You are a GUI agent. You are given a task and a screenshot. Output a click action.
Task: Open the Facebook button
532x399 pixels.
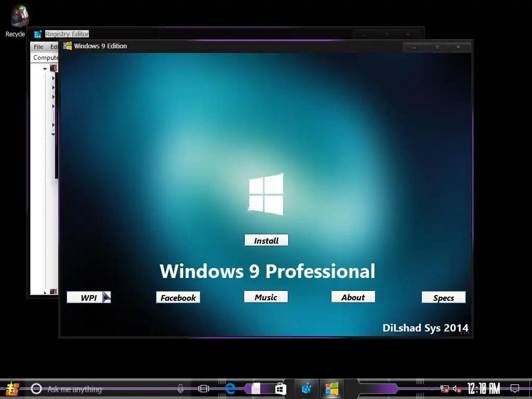coord(178,298)
